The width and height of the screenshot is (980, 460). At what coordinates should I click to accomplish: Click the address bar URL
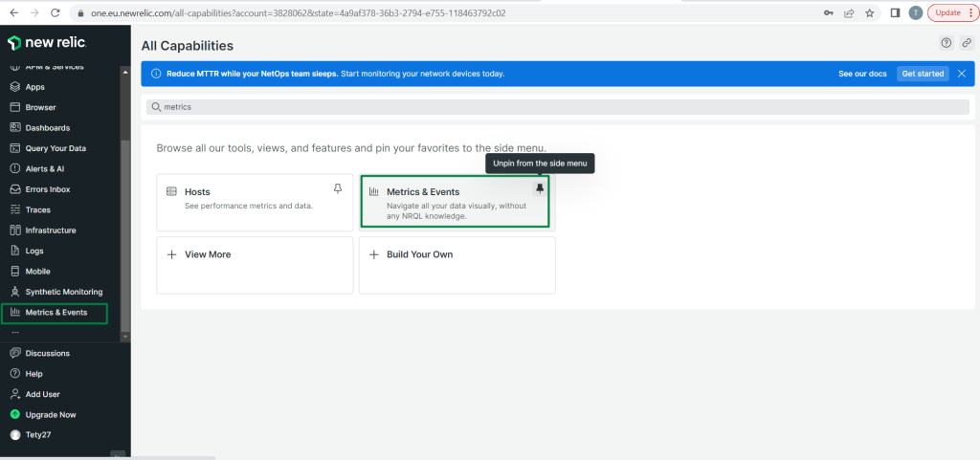click(x=299, y=12)
